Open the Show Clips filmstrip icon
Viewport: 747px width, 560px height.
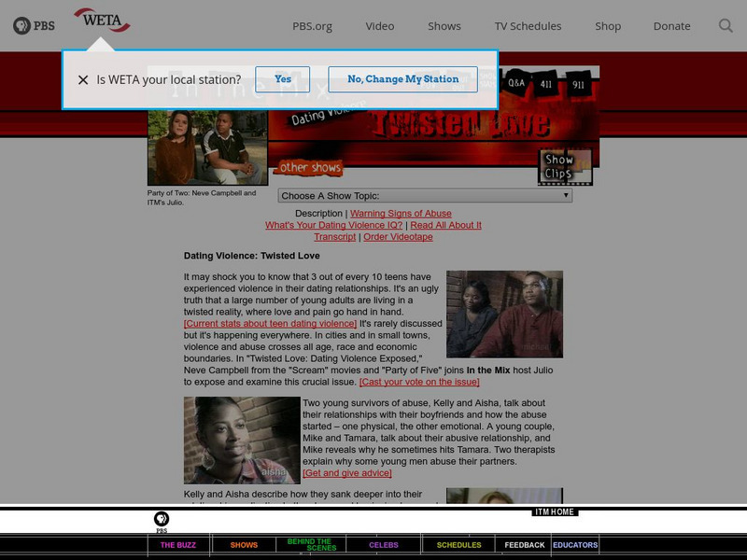point(566,167)
